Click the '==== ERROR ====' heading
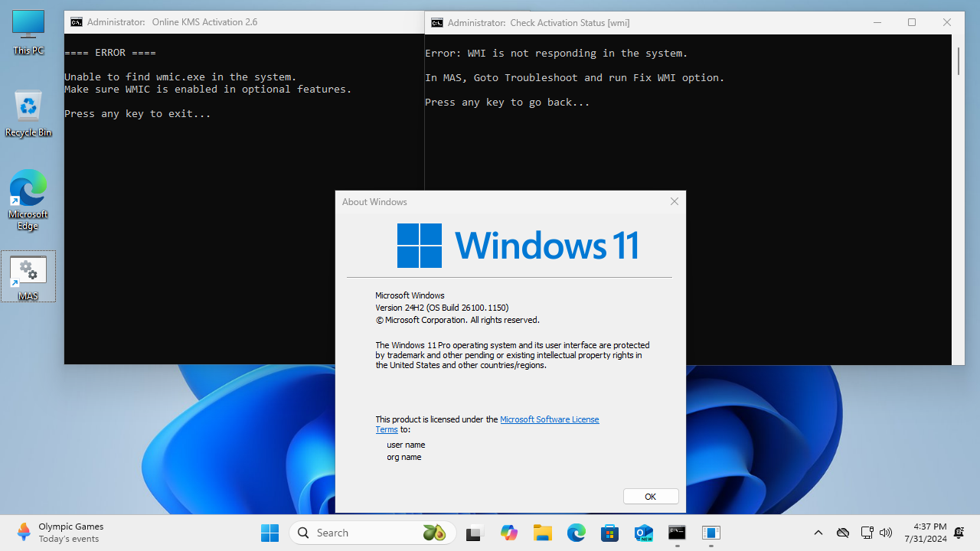This screenshot has height=551, width=980. 110,54
